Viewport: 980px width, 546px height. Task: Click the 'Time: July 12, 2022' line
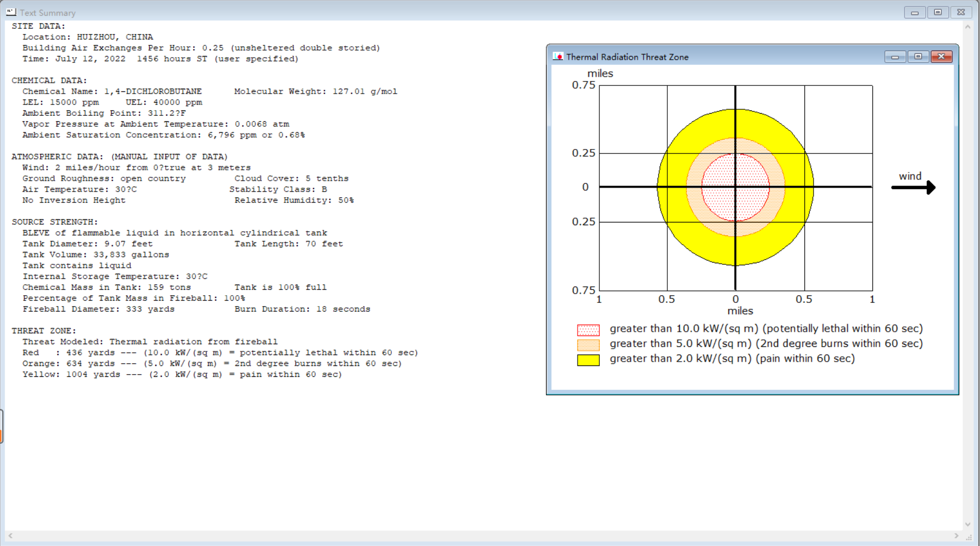click(x=160, y=59)
